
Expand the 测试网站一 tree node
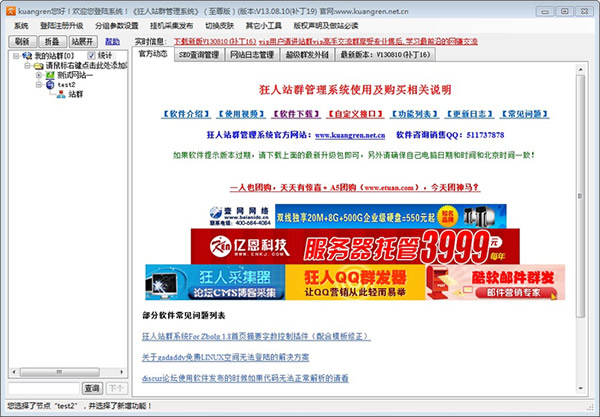point(39,75)
